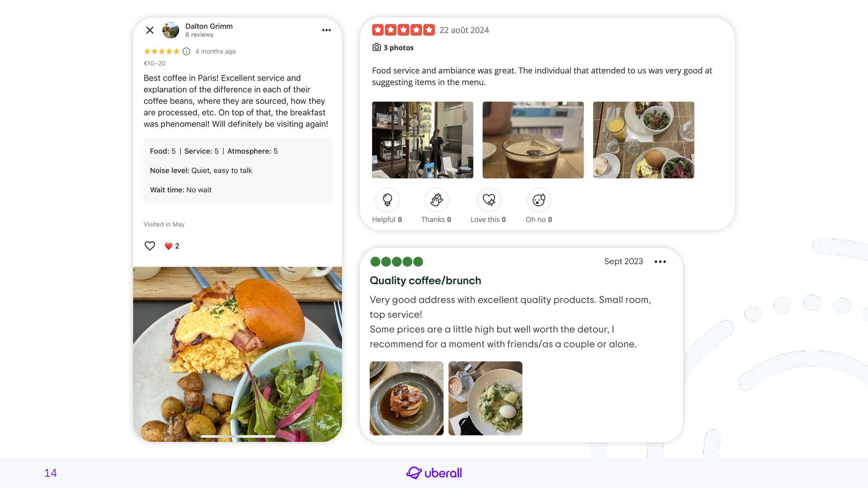Open the breakfast burger photo

[237, 354]
